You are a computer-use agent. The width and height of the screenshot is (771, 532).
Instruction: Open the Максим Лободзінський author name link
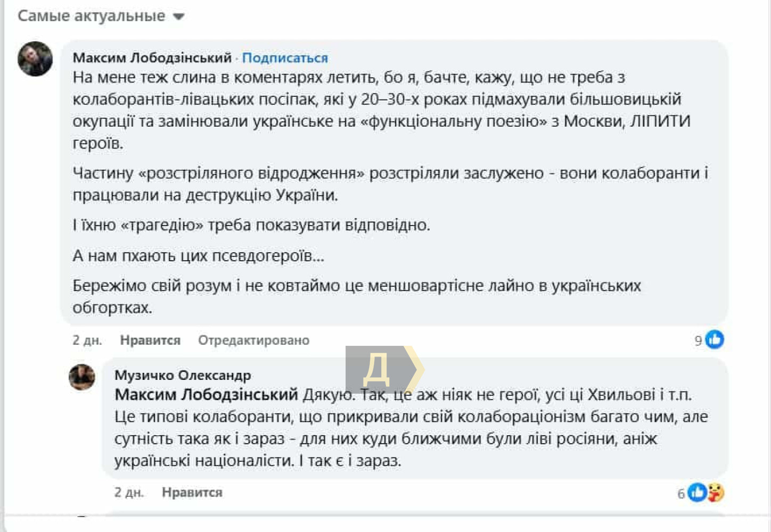[152, 57]
